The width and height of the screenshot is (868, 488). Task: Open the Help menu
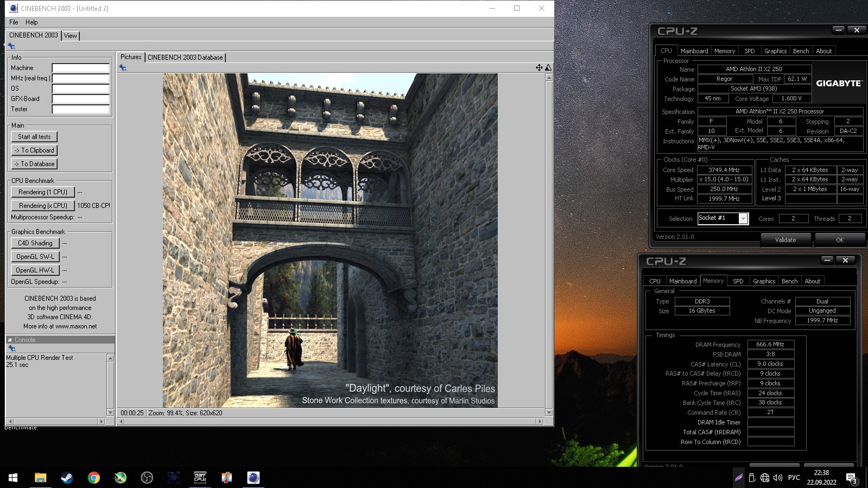click(31, 22)
